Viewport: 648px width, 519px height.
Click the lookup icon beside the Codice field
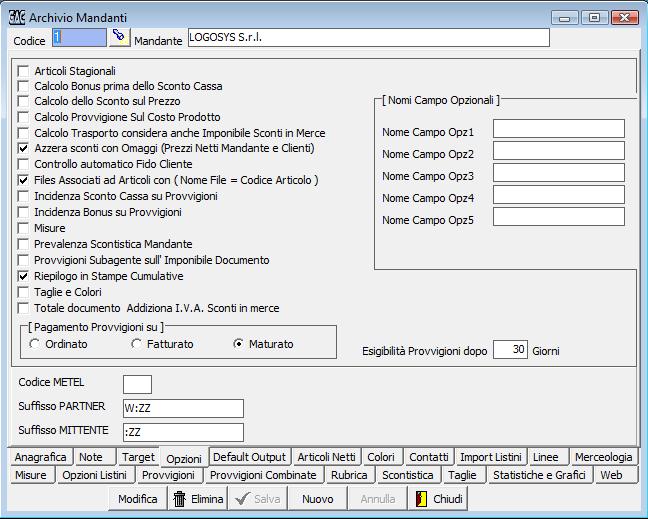point(120,37)
